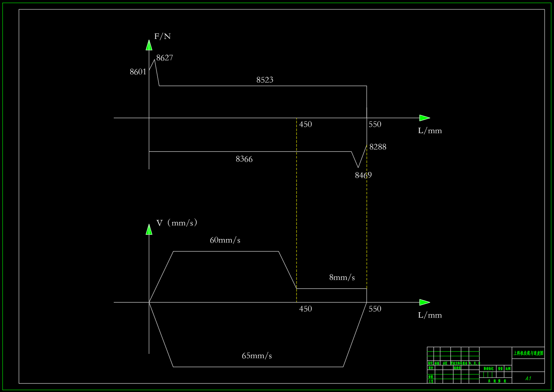Click 450 label on the force chart
Screen dimensions: 554x392
coord(305,124)
